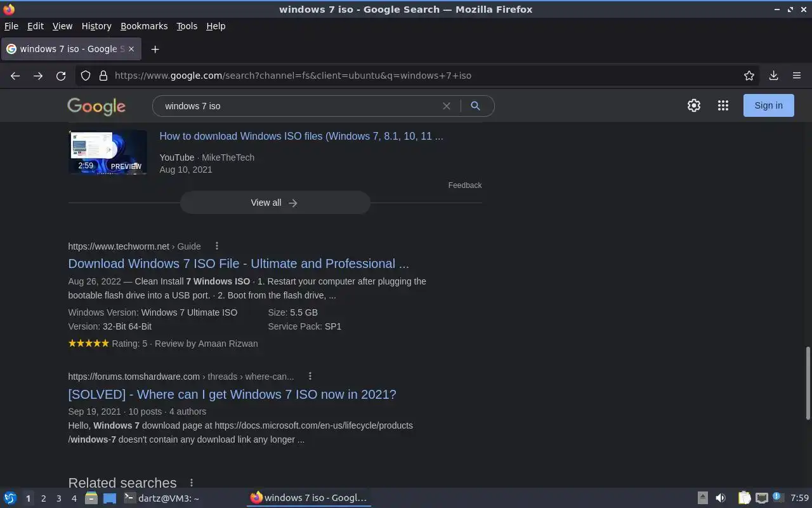The height and width of the screenshot is (508, 812).
Task: Close the 'windows 7 iso' browser tab
Action: pos(131,49)
